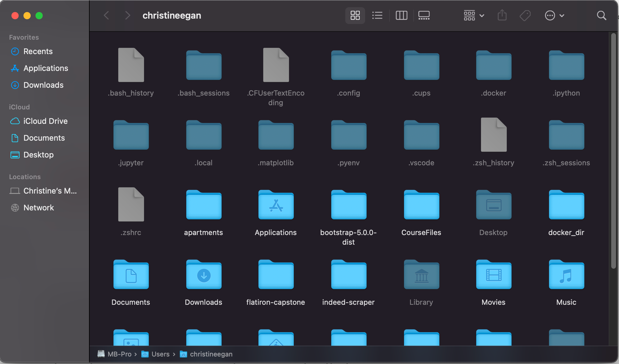619x364 pixels.
Task: Go forward with the forward arrow
Action: click(128, 15)
